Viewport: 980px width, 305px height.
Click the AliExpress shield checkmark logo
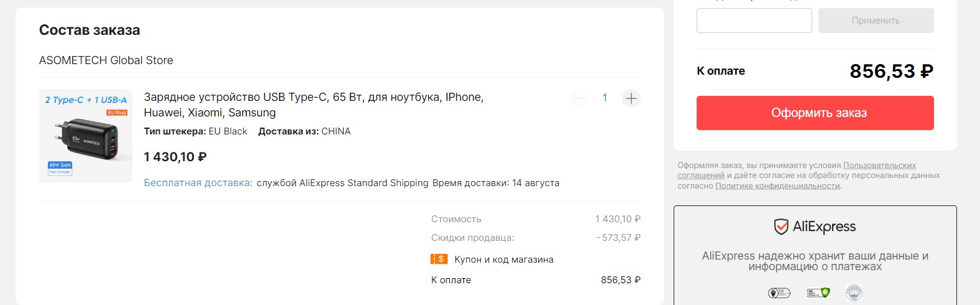point(781,227)
